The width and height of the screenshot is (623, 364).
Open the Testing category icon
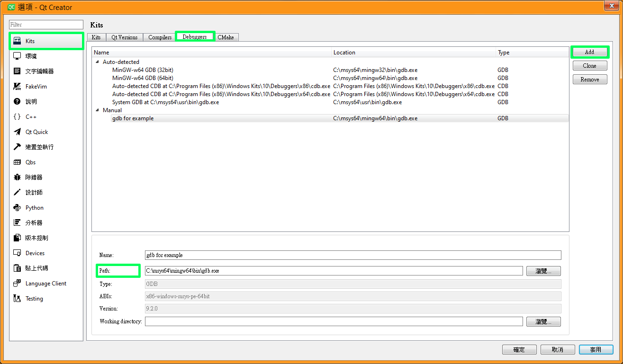pos(17,299)
